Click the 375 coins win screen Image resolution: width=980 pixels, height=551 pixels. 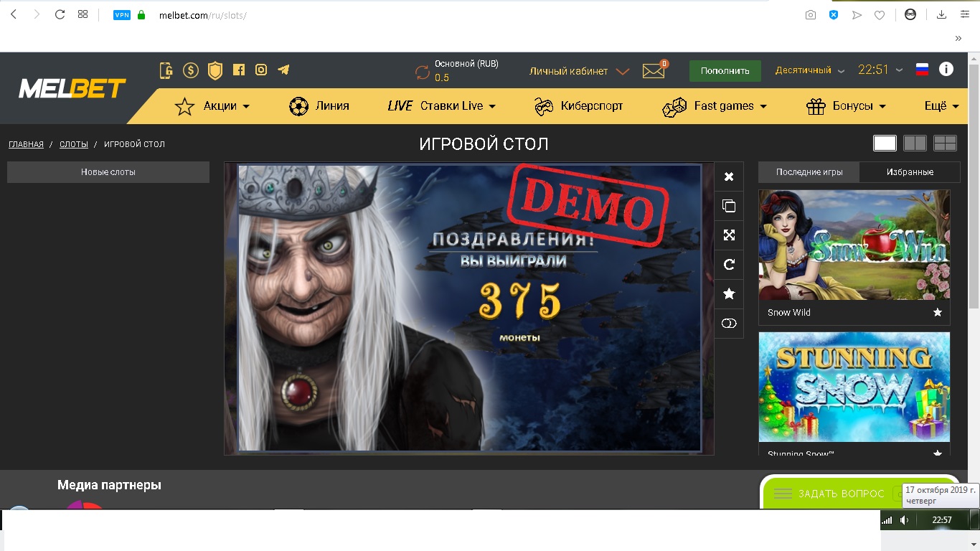click(x=469, y=309)
